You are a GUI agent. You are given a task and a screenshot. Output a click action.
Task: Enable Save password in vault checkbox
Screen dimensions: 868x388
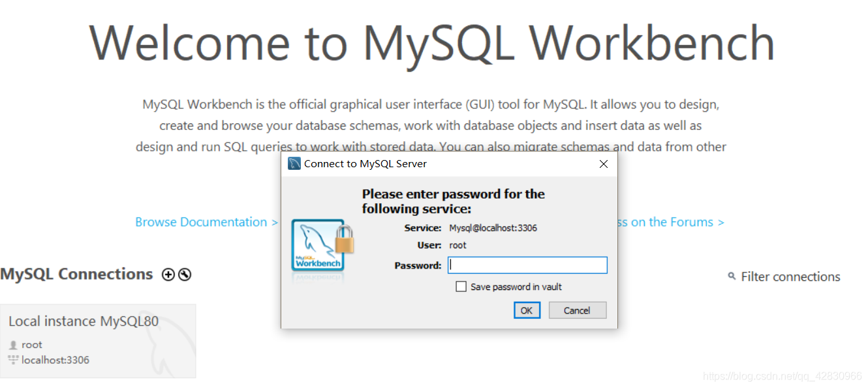pyautogui.click(x=461, y=287)
